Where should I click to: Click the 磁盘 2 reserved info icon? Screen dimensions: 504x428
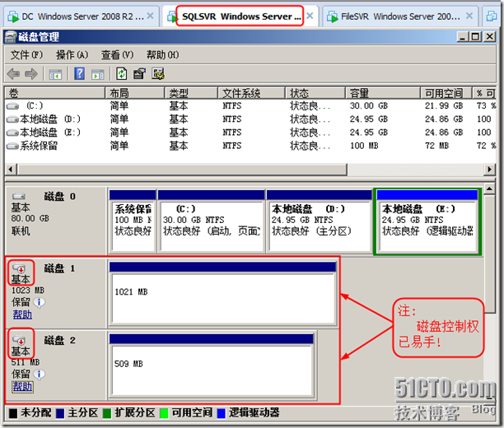[x=40, y=374]
